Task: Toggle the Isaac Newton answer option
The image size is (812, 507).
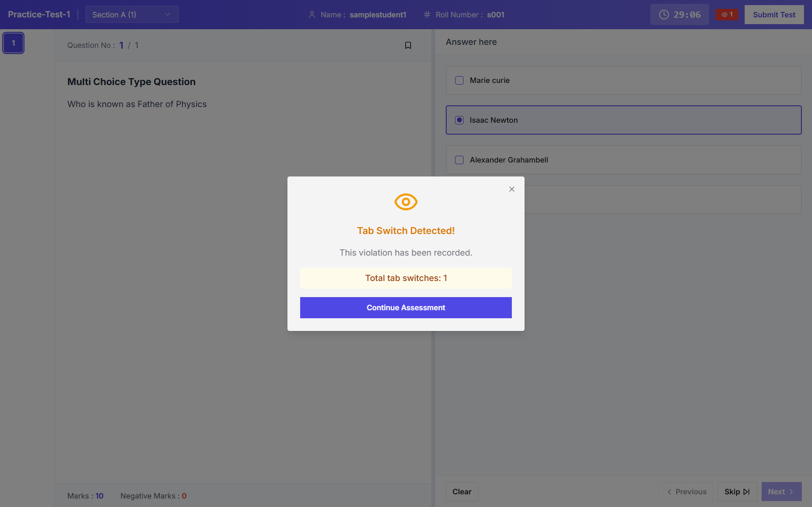Action: (x=459, y=120)
